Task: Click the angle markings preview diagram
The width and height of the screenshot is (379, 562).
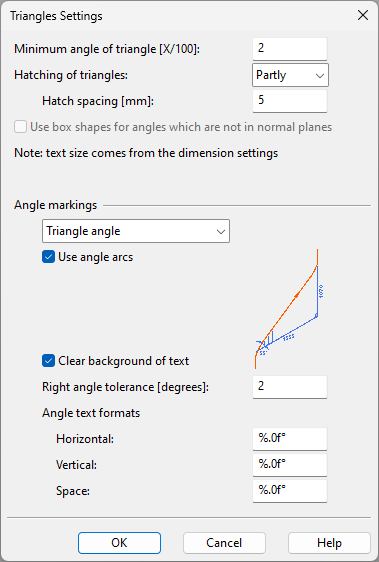Action: click(x=289, y=309)
